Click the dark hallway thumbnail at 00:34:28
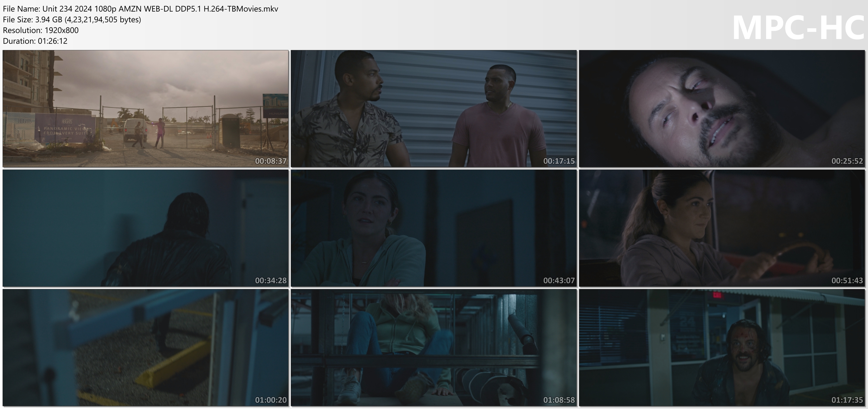The height and width of the screenshot is (409, 868). point(146,228)
